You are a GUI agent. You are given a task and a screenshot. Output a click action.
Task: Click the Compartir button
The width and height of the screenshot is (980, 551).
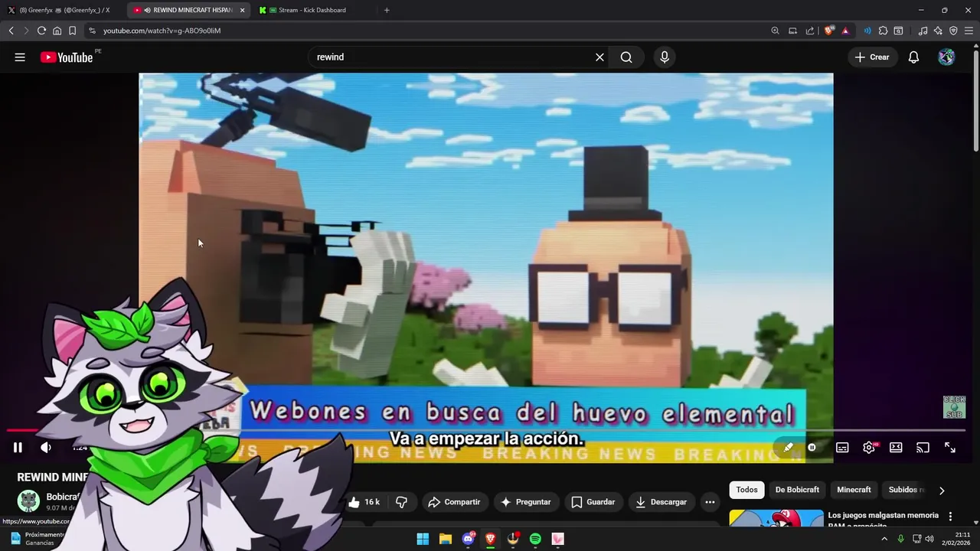454,502
